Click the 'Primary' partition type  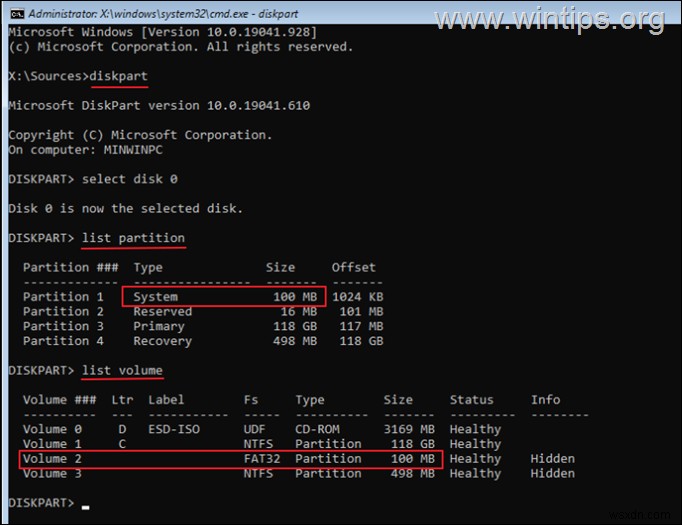[159, 327]
